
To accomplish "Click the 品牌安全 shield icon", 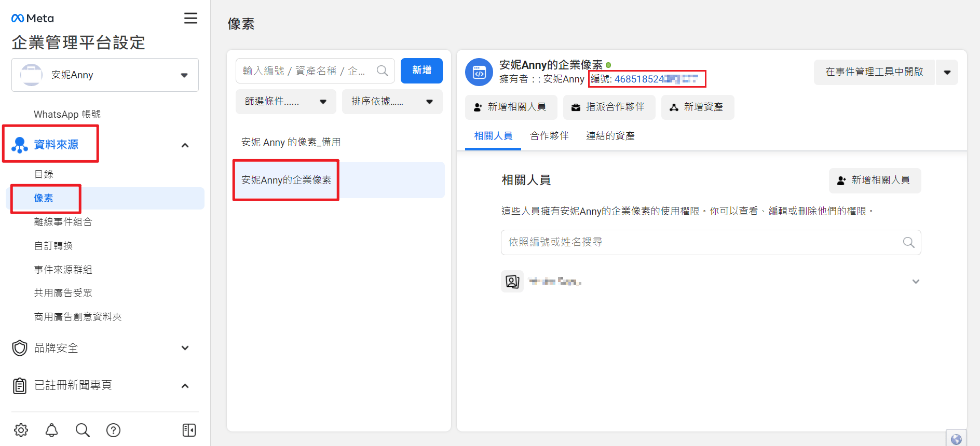I will pos(20,348).
